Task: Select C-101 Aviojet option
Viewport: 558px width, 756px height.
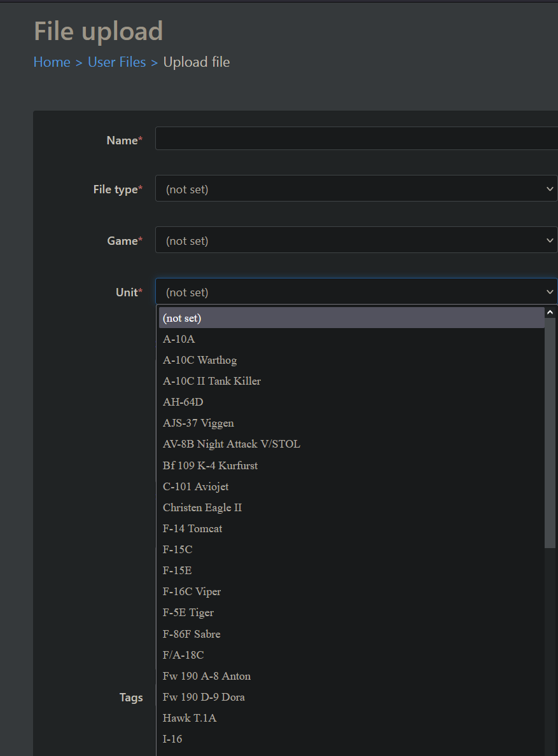Action: click(x=352, y=486)
